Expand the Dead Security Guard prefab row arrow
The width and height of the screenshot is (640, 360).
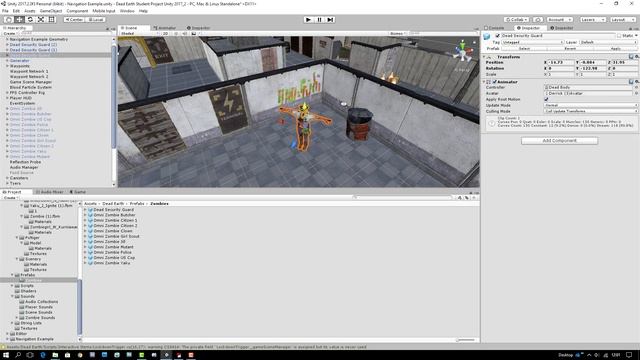coord(85,210)
